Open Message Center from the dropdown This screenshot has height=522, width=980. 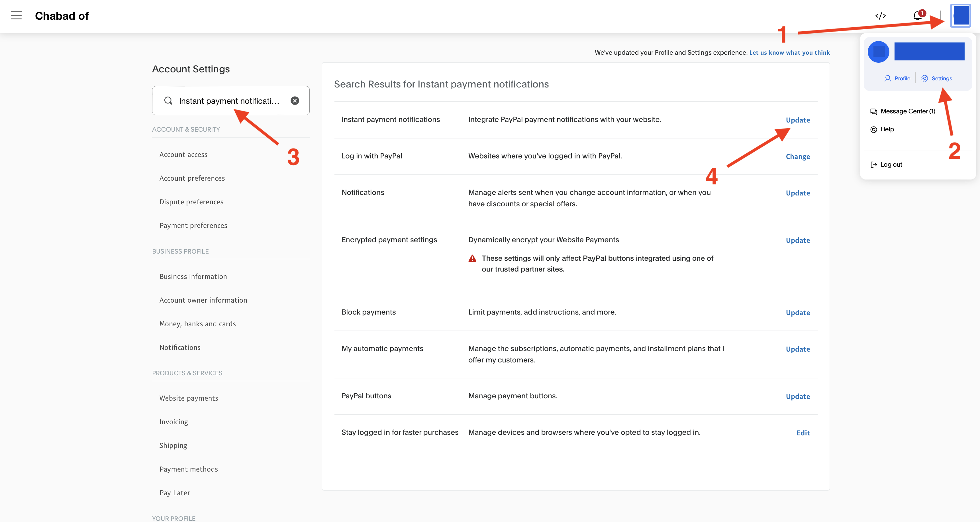tap(907, 111)
